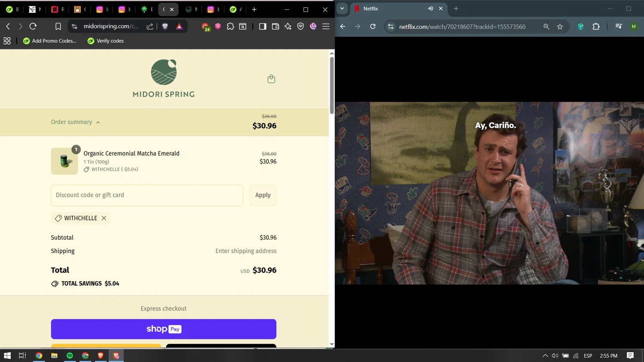Open Chrome media controls icon
This screenshot has height=362, width=644.
tap(619, 27)
